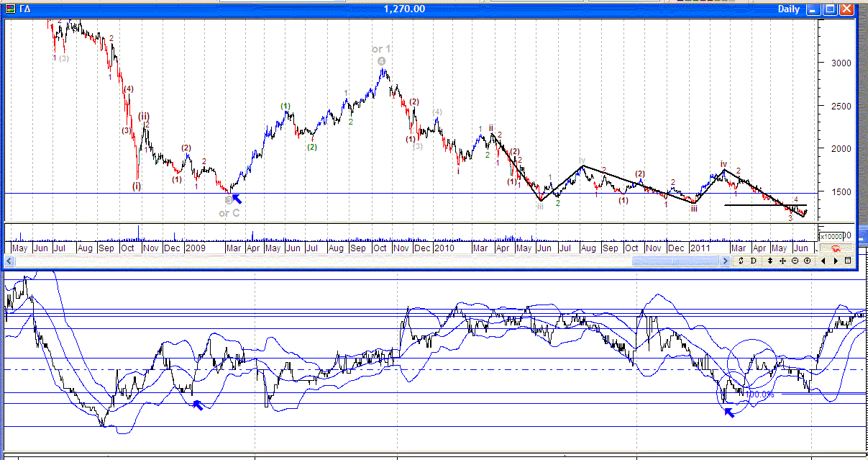This screenshot has height=460, width=868.
Task: Step chart back with left triangle arrow
Action: point(823,261)
